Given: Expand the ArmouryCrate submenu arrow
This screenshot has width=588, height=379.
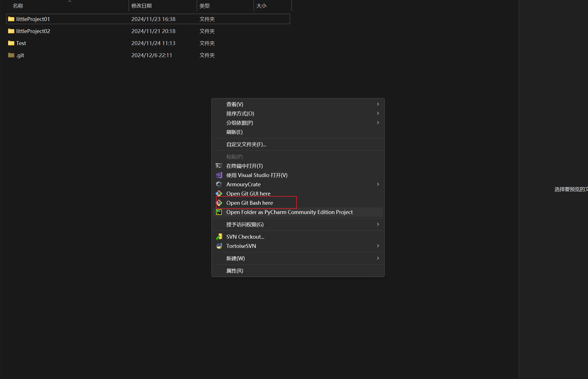Looking at the screenshot, I should pyautogui.click(x=378, y=184).
